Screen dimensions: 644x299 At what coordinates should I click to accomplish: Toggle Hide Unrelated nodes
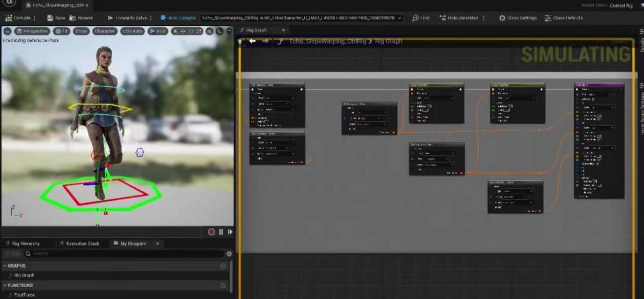pos(459,18)
